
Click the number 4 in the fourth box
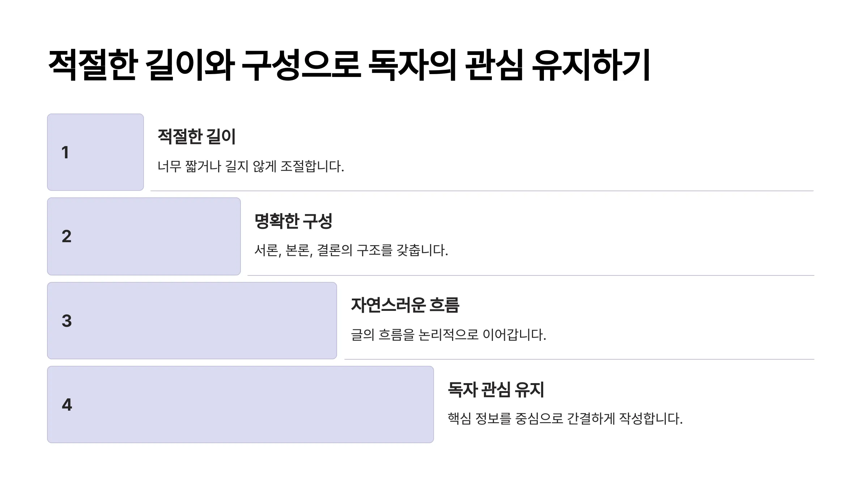67,404
